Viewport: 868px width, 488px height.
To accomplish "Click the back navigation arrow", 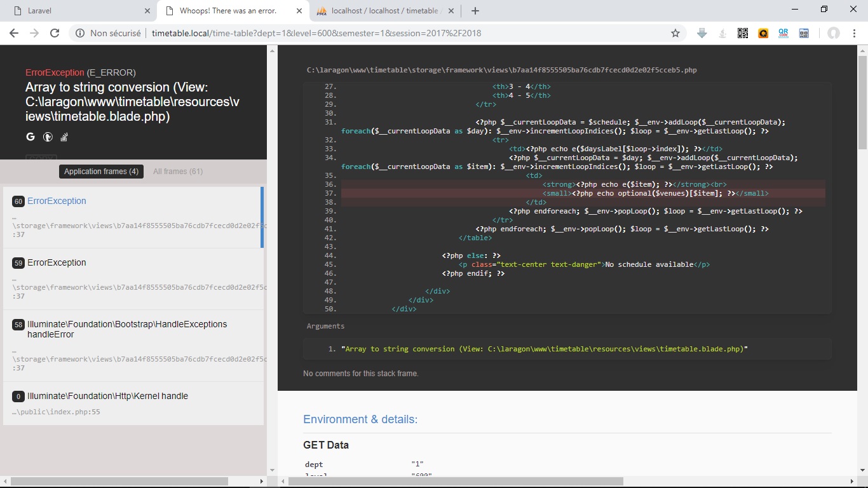I will click(13, 32).
